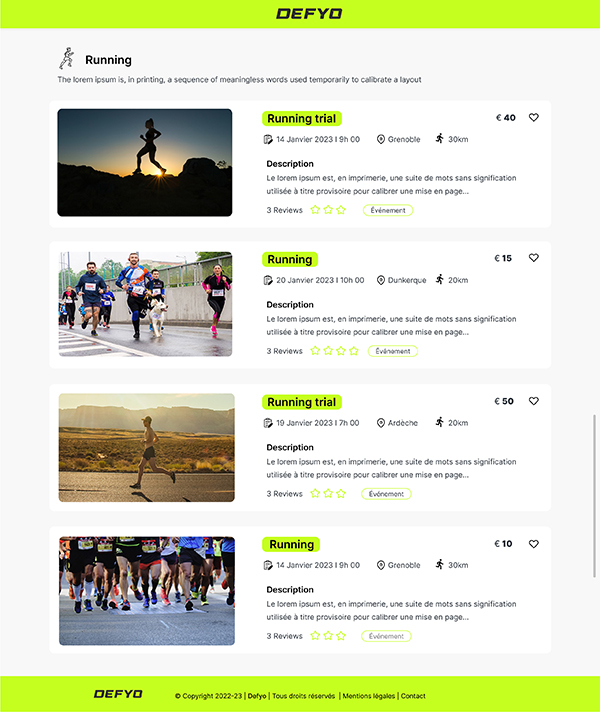Open the Mentions légales footer link

point(368,696)
